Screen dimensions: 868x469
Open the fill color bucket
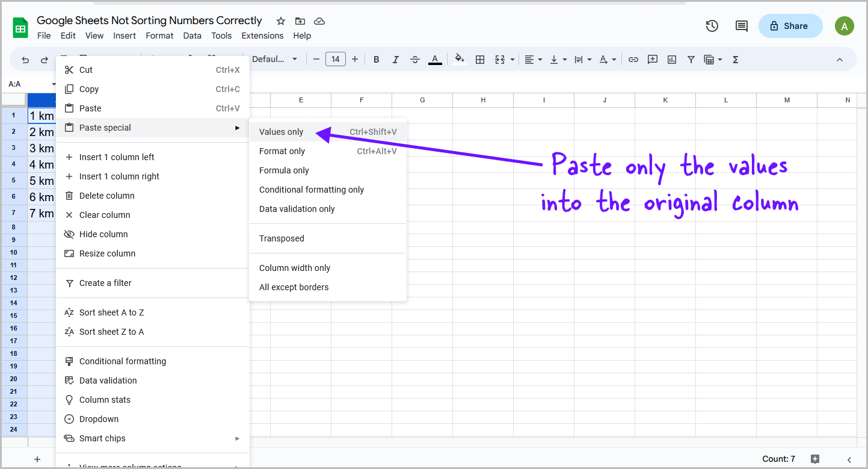coord(460,59)
